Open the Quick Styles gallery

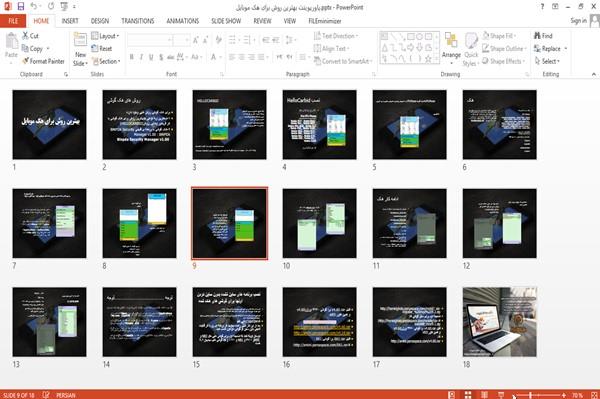tap(471, 49)
